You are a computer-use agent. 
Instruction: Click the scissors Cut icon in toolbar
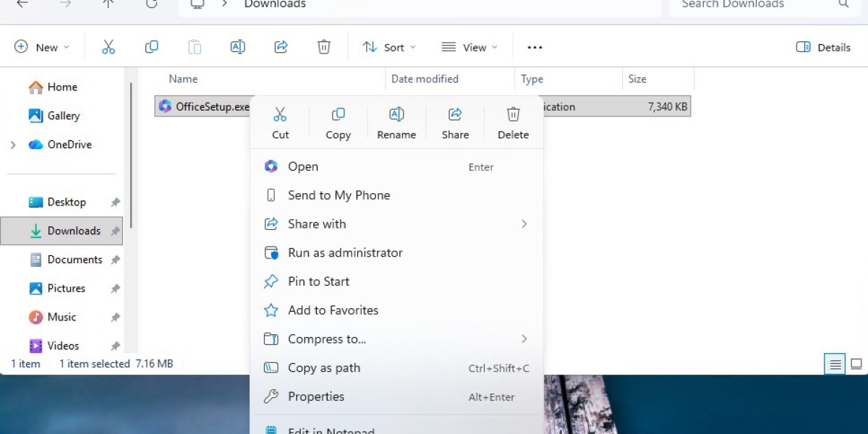(x=109, y=47)
